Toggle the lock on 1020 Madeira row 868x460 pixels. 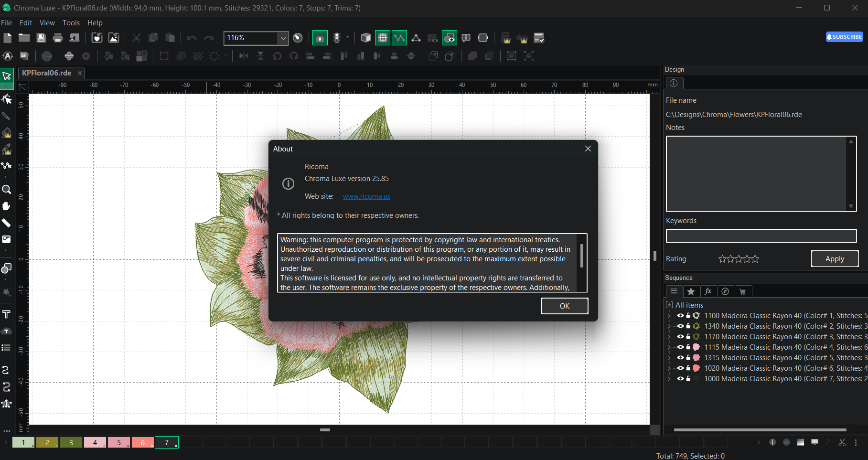[x=688, y=368]
